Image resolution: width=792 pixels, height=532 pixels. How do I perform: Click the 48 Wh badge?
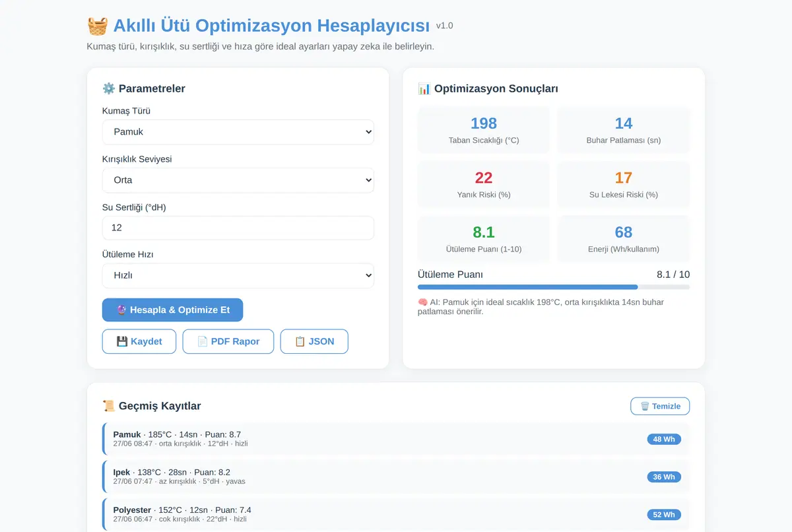[x=664, y=440]
